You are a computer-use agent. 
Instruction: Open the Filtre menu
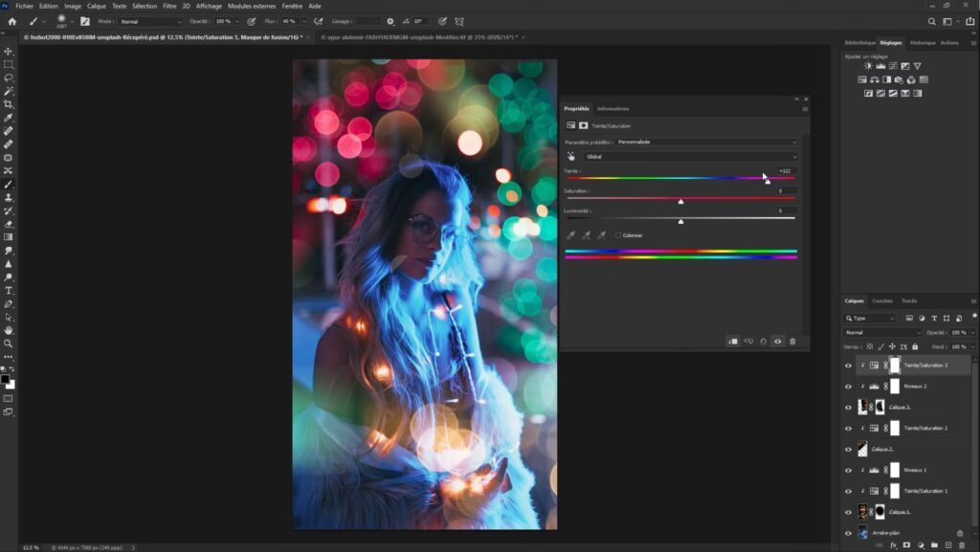click(x=169, y=6)
